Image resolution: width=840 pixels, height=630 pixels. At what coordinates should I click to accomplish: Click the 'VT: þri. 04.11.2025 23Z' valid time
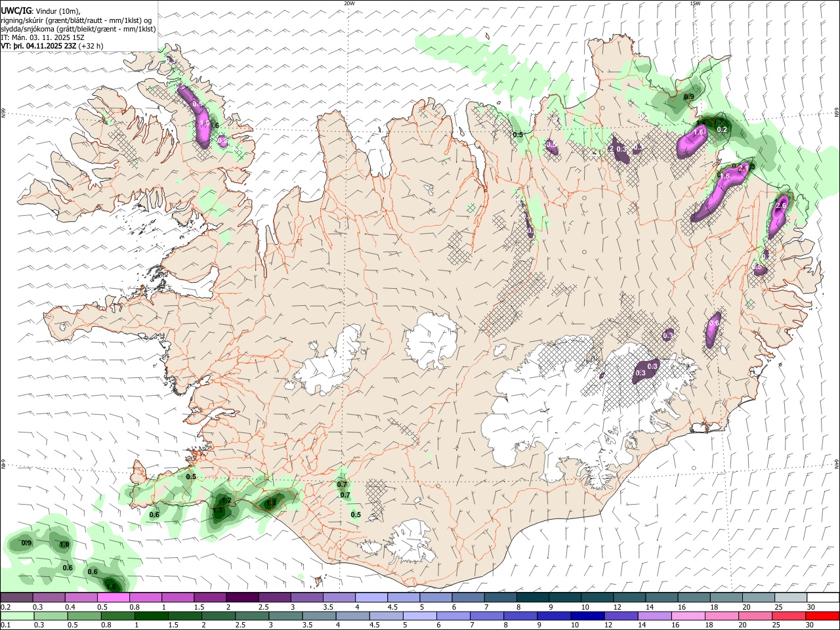(39, 46)
